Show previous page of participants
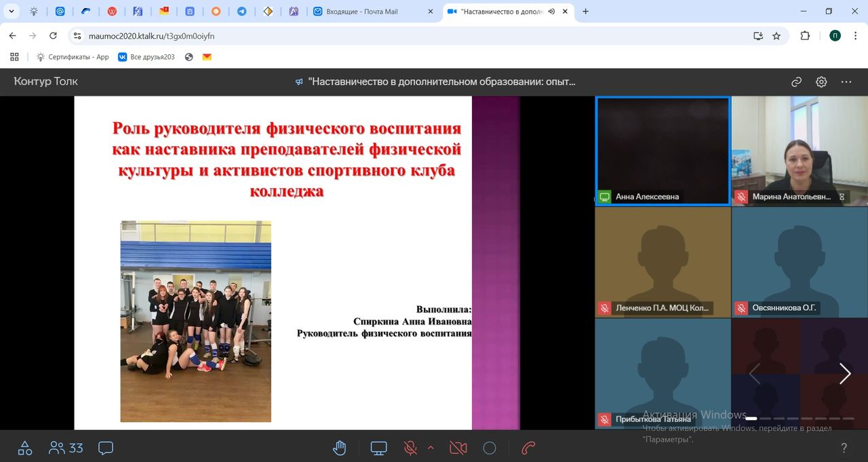Viewport: 868px width, 462px height. click(x=754, y=373)
